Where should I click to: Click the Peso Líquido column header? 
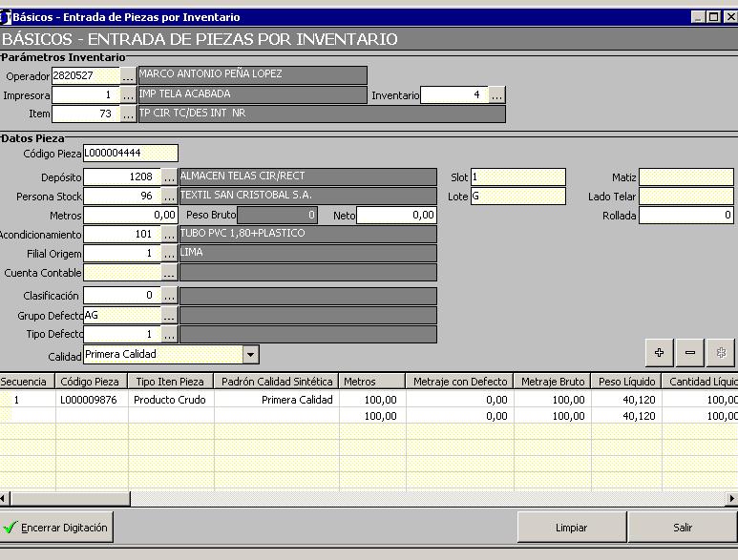pyautogui.click(x=626, y=382)
